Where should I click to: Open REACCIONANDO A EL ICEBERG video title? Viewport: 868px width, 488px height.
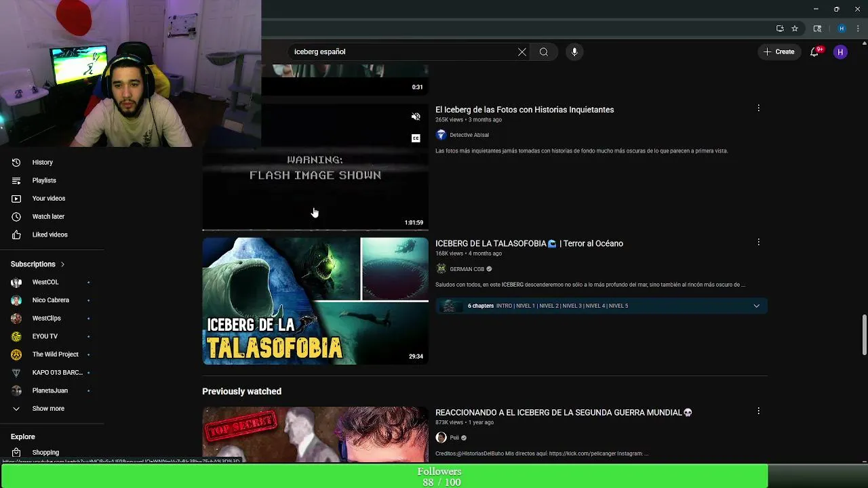point(564,412)
